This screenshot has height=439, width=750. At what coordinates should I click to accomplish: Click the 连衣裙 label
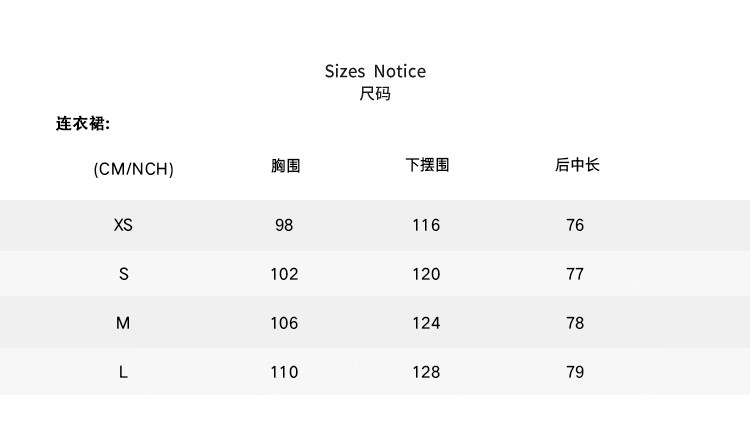pos(82,125)
